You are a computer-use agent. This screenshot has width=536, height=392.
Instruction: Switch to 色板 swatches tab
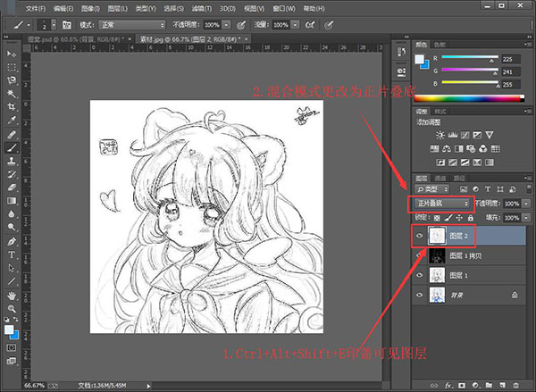[440, 45]
